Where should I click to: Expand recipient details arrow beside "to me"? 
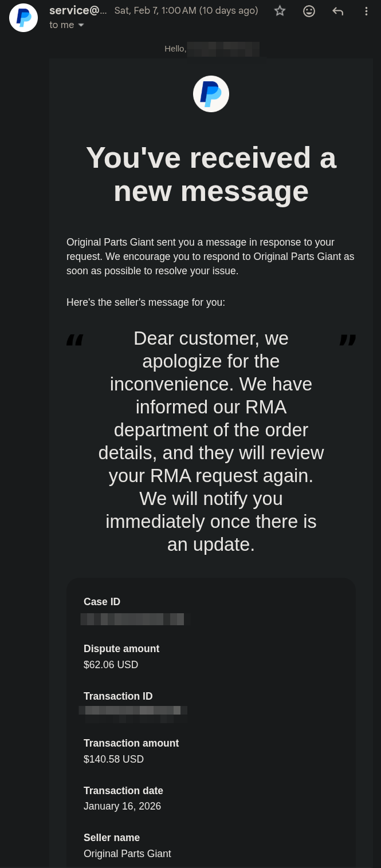[81, 25]
